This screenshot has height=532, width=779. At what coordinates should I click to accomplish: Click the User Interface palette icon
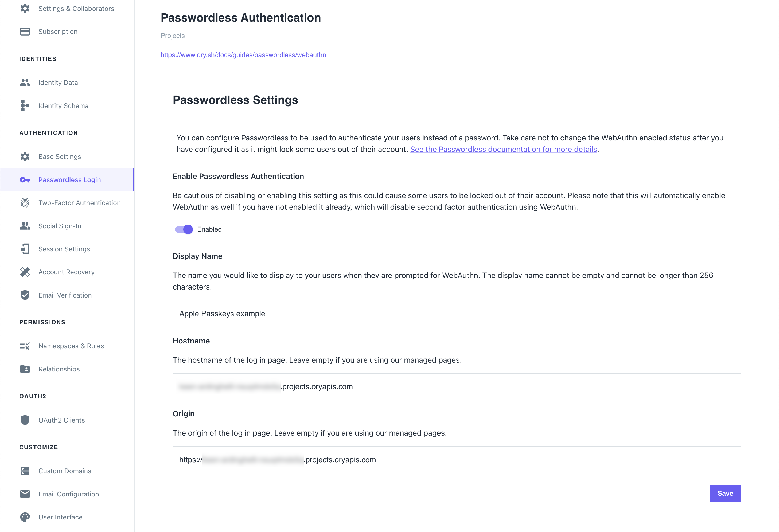[x=25, y=517]
